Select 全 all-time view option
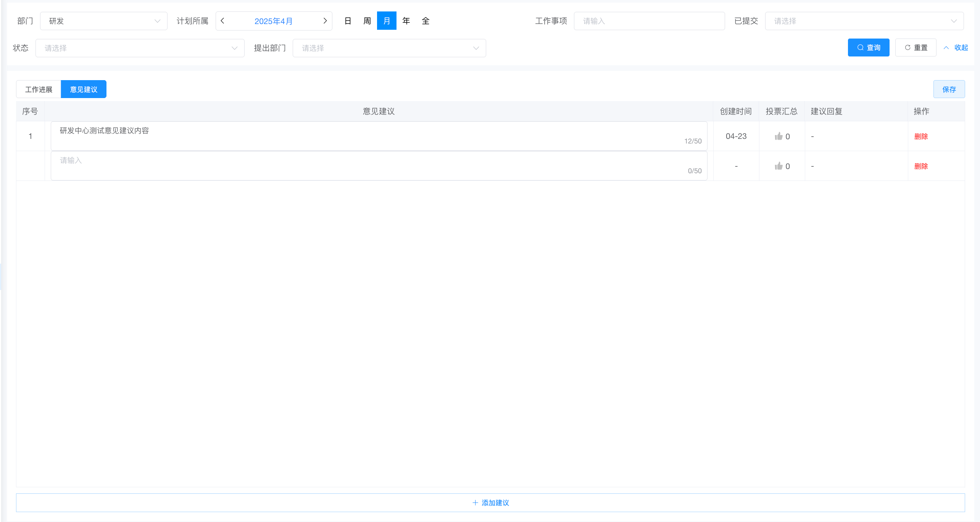The image size is (980, 522). click(426, 21)
